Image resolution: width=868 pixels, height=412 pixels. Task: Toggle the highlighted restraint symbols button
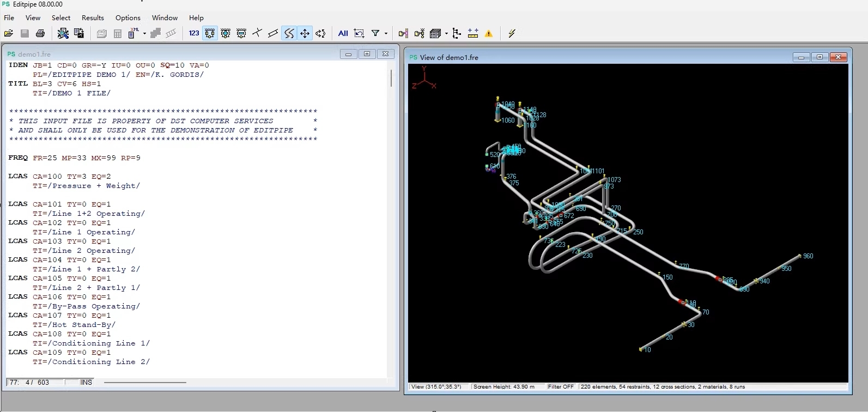(x=210, y=33)
